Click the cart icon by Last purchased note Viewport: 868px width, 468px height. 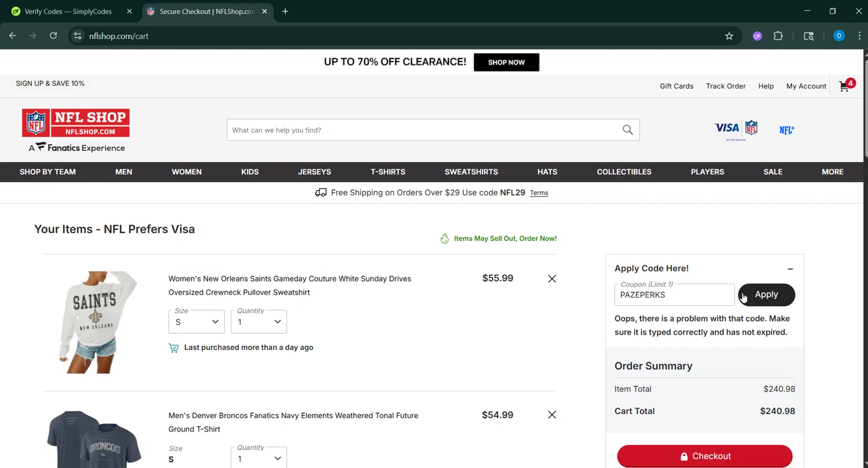[x=174, y=348]
